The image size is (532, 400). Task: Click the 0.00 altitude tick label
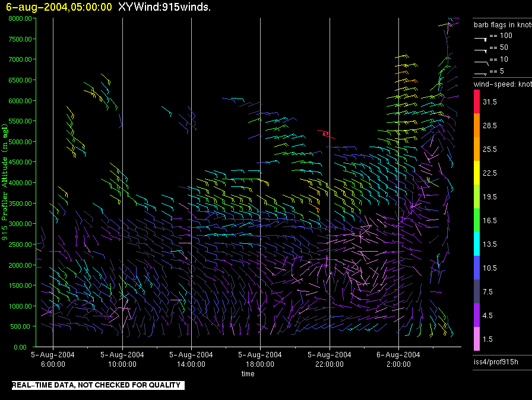coord(20,347)
